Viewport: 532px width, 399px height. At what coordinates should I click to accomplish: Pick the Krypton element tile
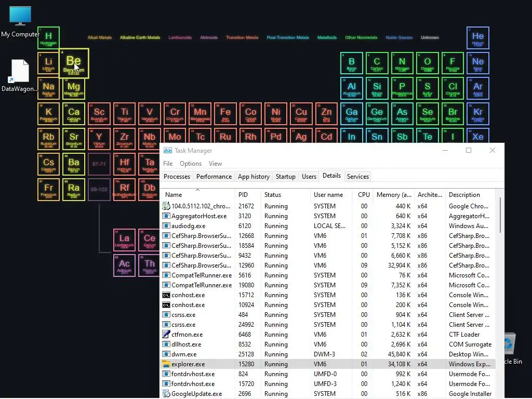[x=478, y=114]
